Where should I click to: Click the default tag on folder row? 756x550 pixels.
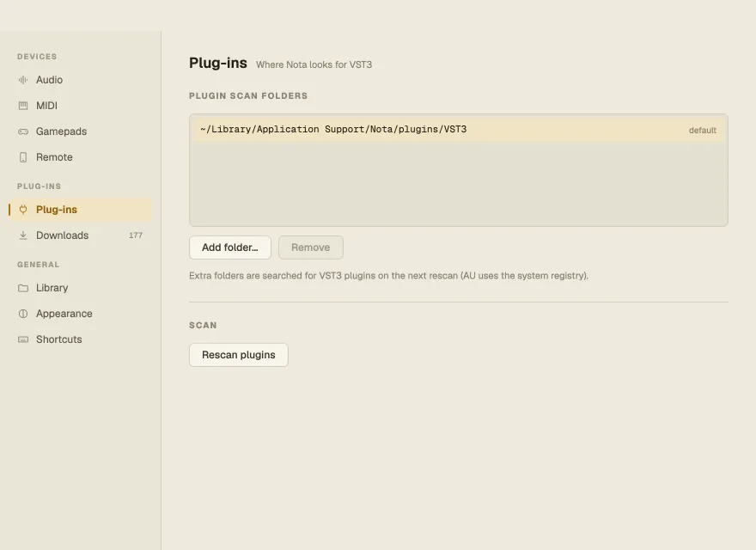tap(703, 131)
